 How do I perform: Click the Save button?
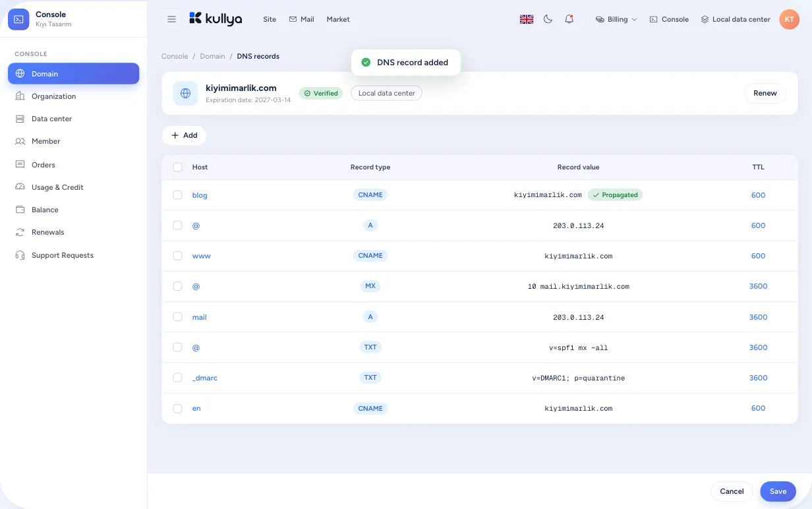[778, 491]
